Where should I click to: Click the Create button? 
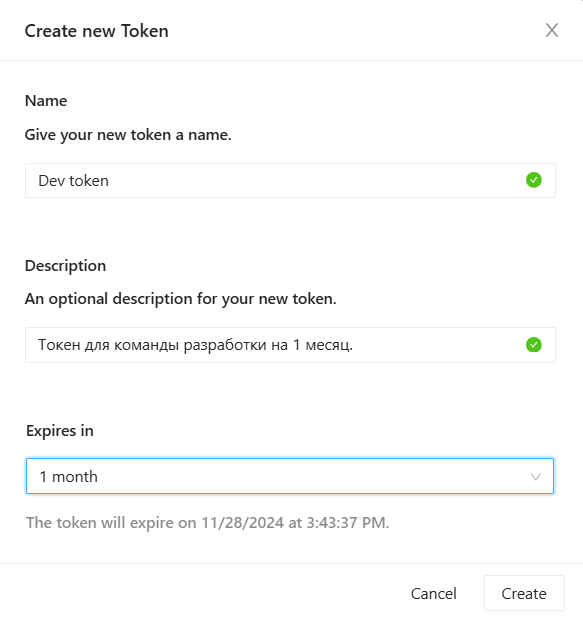pyautogui.click(x=524, y=593)
